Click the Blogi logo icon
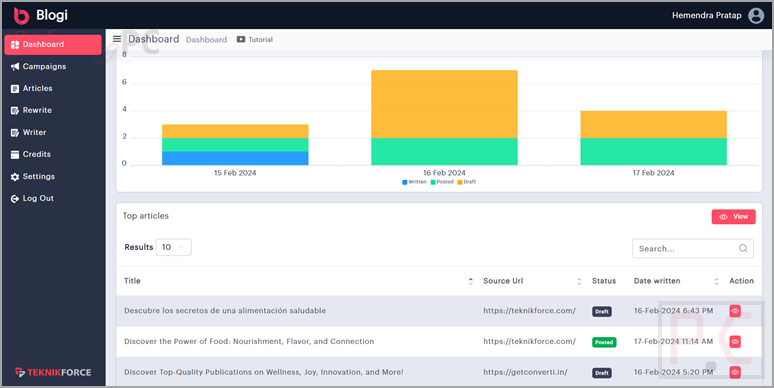774x388 pixels. 21,16
